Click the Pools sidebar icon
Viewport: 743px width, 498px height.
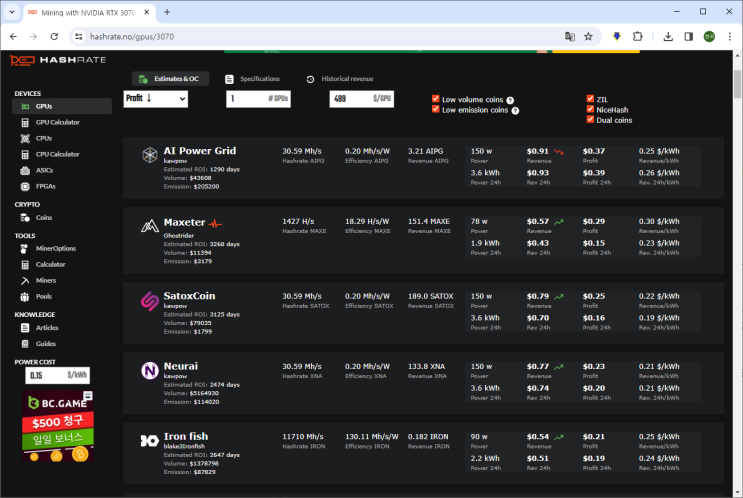point(25,297)
